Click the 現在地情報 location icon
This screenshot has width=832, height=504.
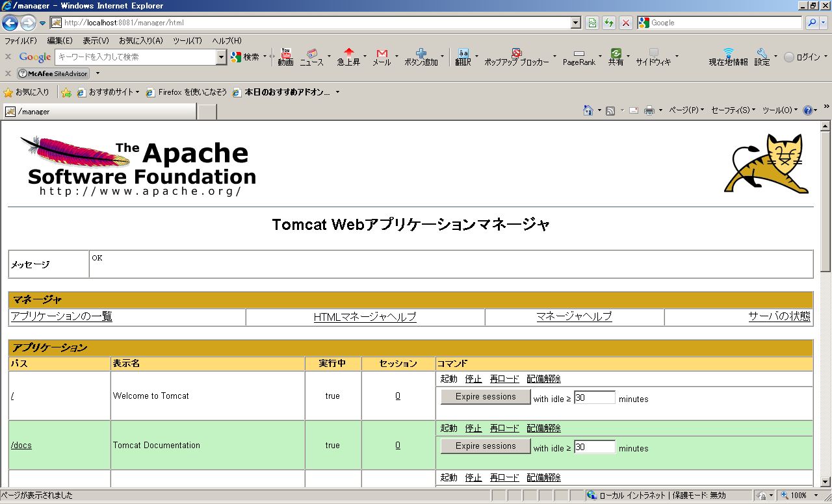click(x=728, y=57)
